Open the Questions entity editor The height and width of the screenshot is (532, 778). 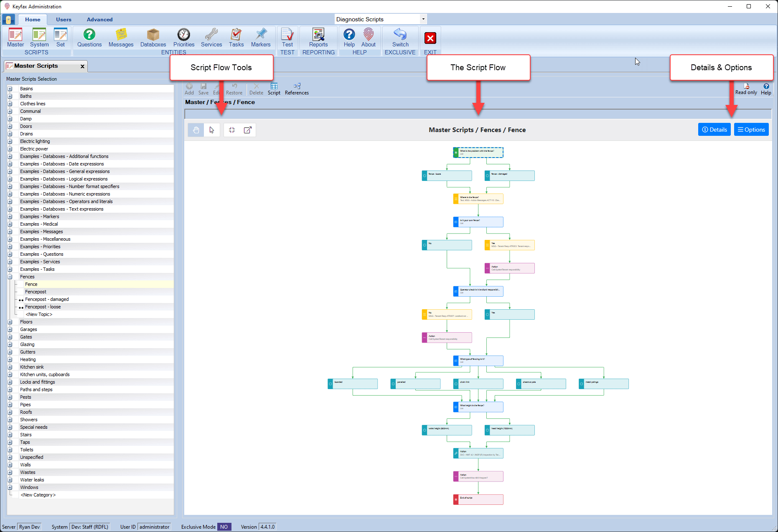[x=89, y=38]
